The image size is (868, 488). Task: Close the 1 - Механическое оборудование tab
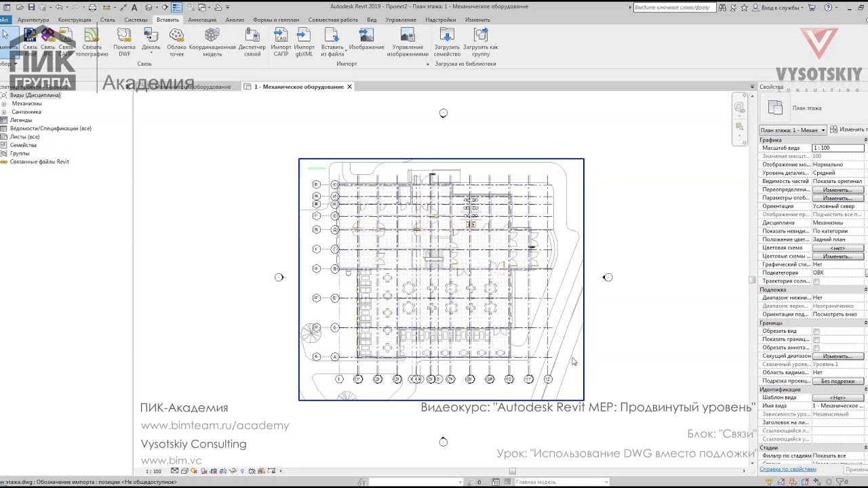(349, 87)
